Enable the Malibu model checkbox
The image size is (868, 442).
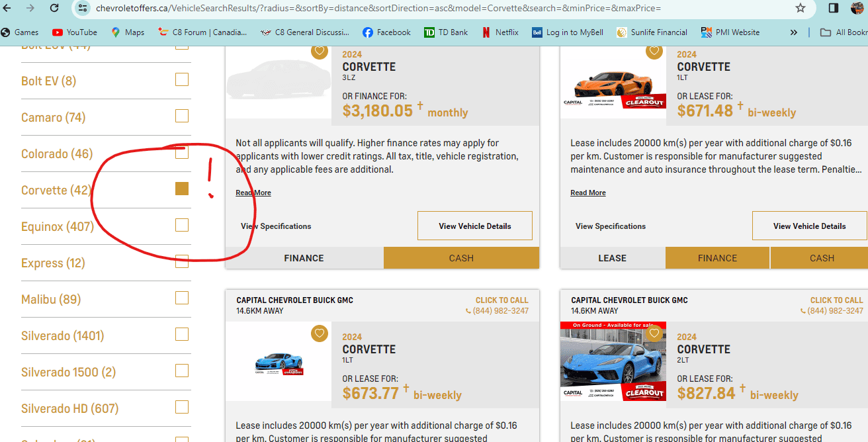(x=182, y=298)
